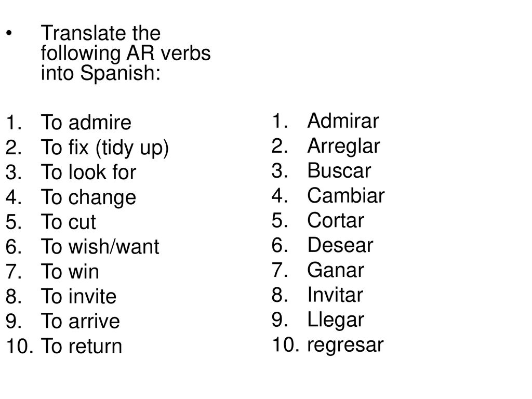532x399 pixels.
Task: Select the answer word 'Arreglar'
Action: click(x=344, y=147)
